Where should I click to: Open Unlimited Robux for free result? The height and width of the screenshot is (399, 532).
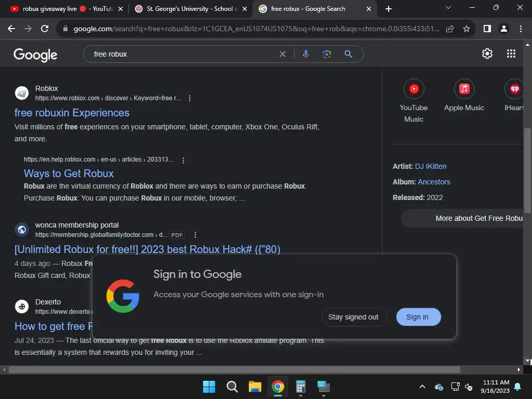[147, 249]
